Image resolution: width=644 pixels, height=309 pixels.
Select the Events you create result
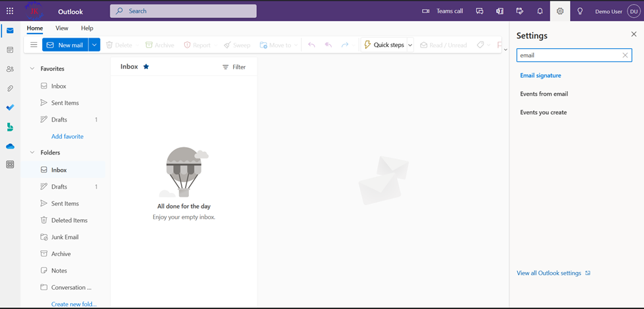[544, 112]
